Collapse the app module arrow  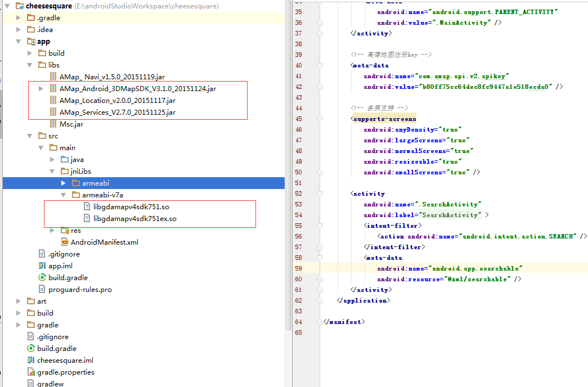[19, 41]
